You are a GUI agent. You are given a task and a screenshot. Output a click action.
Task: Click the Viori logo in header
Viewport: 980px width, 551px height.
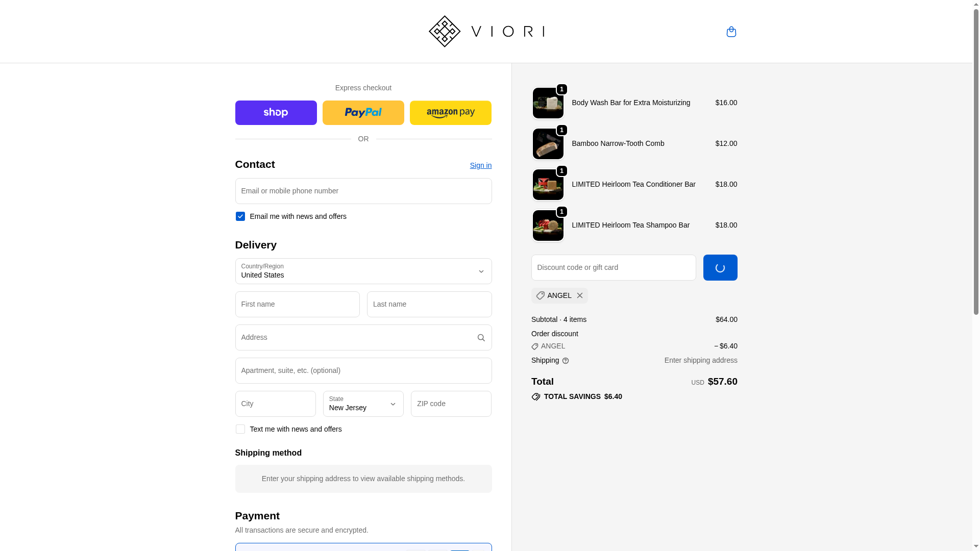486,32
